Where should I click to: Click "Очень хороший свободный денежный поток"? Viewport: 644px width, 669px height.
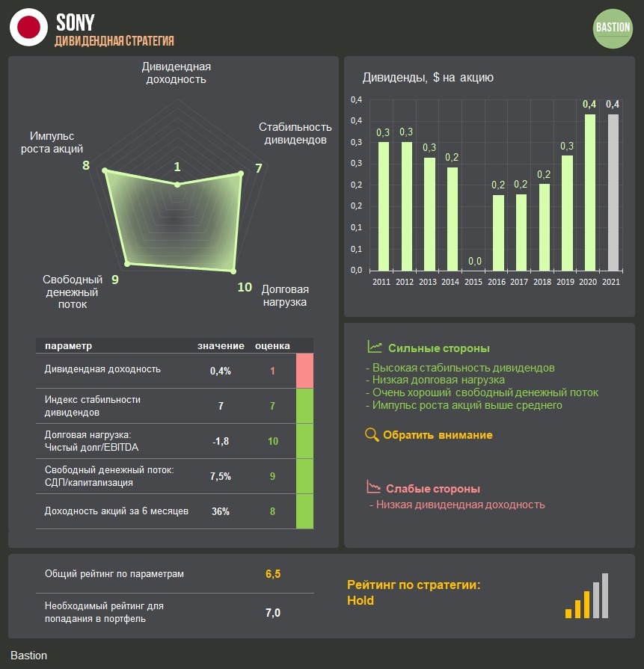(485, 392)
